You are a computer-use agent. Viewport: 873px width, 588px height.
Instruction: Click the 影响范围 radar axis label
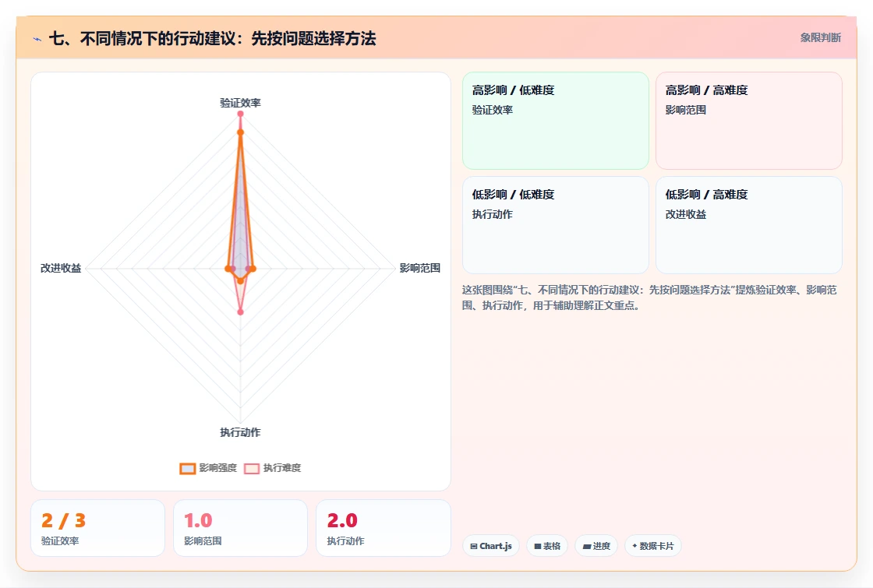[x=420, y=268]
